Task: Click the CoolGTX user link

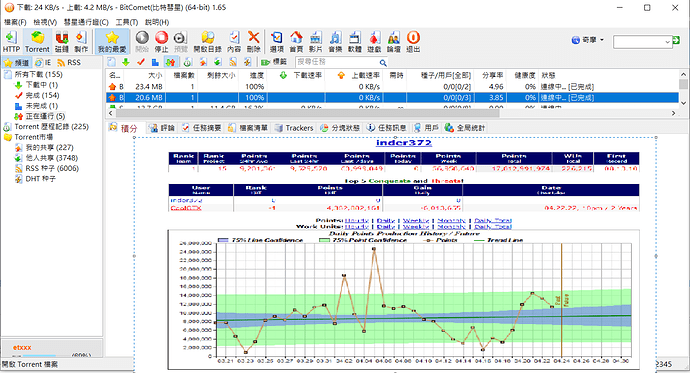Action: pyautogui.click(x=186, y=208)
